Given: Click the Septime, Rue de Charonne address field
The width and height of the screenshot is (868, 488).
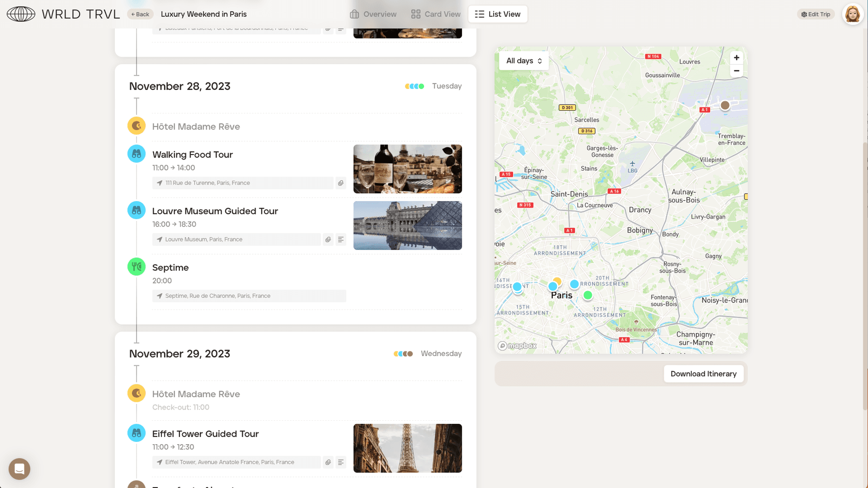Looking at the screenshot, I should (x=249, y=296).
